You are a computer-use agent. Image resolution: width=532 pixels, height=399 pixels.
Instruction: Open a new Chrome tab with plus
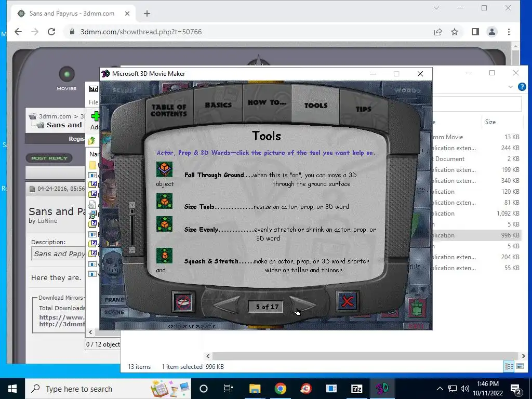click(x=147, y=14)
